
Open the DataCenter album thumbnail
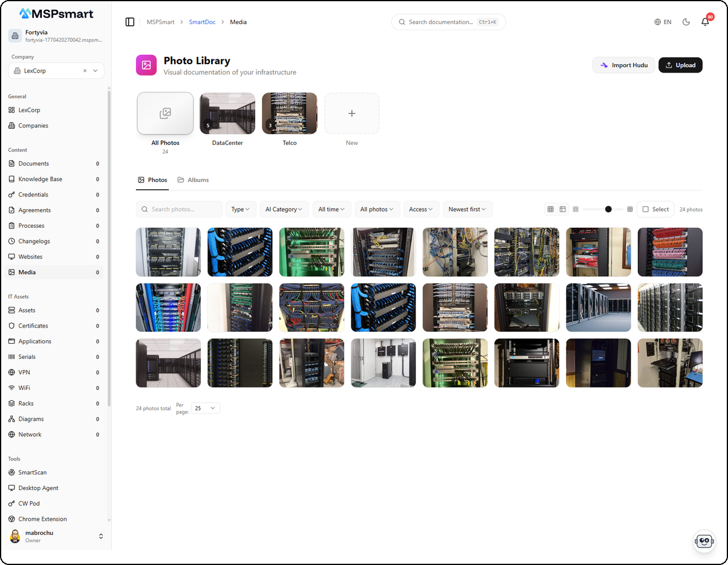[227, 113]
